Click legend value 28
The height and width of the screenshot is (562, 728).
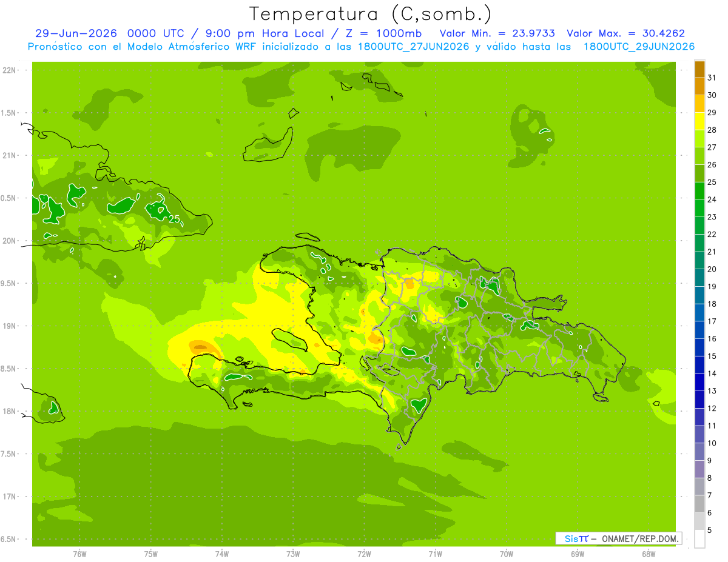click(x=712, y=130)
